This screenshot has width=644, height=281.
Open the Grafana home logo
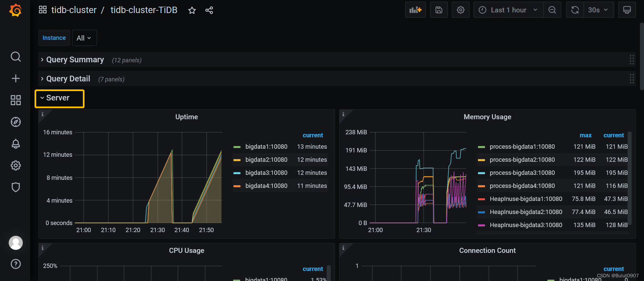click(15, 10)
